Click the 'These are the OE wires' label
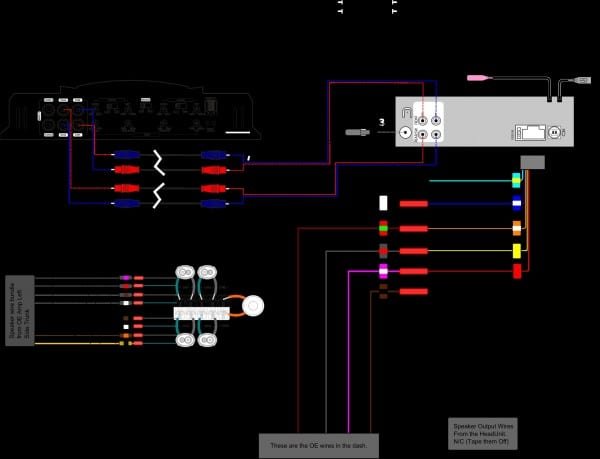This screenshot has width=600, height=459. 319,446
